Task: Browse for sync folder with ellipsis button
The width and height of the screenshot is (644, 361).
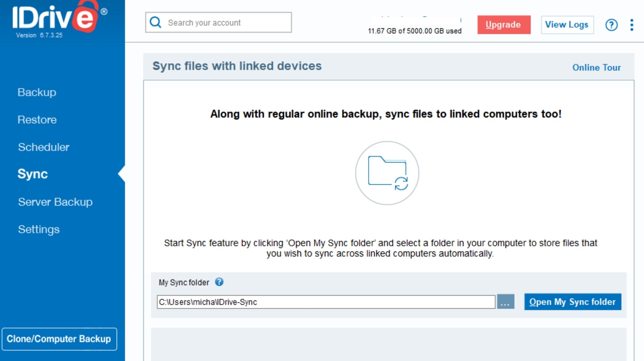Action: [506, 301]
